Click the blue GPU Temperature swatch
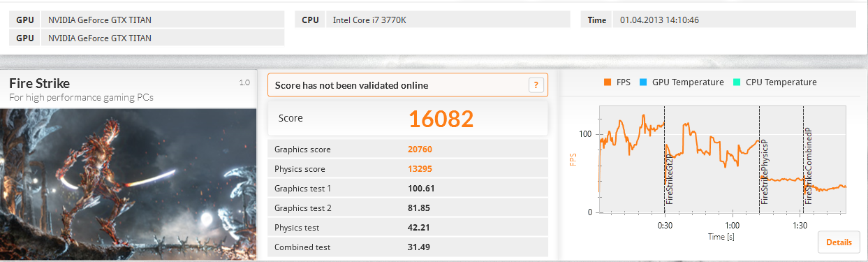The image size is (868, 262). tap(642, 82)
